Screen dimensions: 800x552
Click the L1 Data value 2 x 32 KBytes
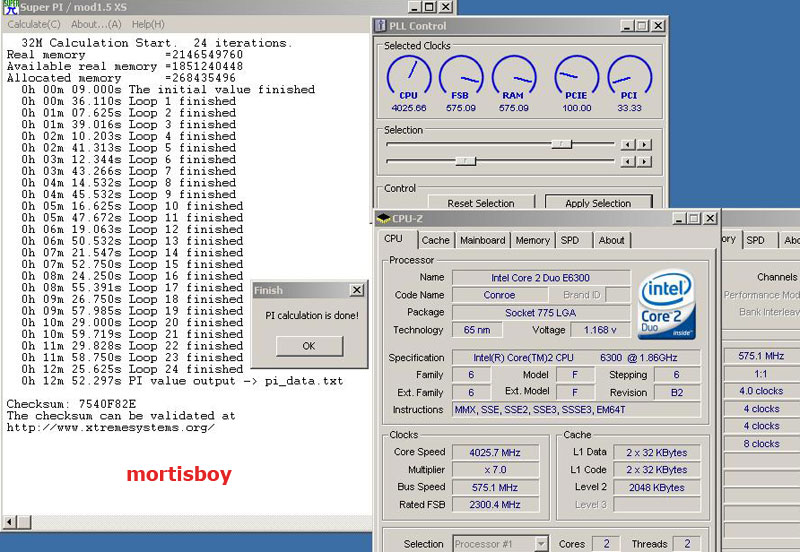pyautogui.click(x=657, y=453)
